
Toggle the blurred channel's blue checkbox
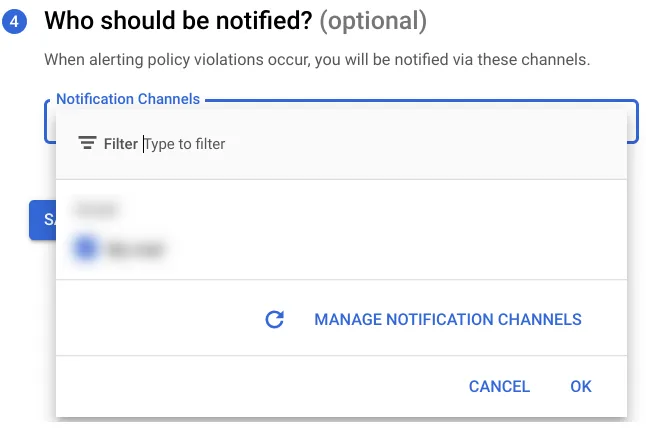[x=86, y=248]
